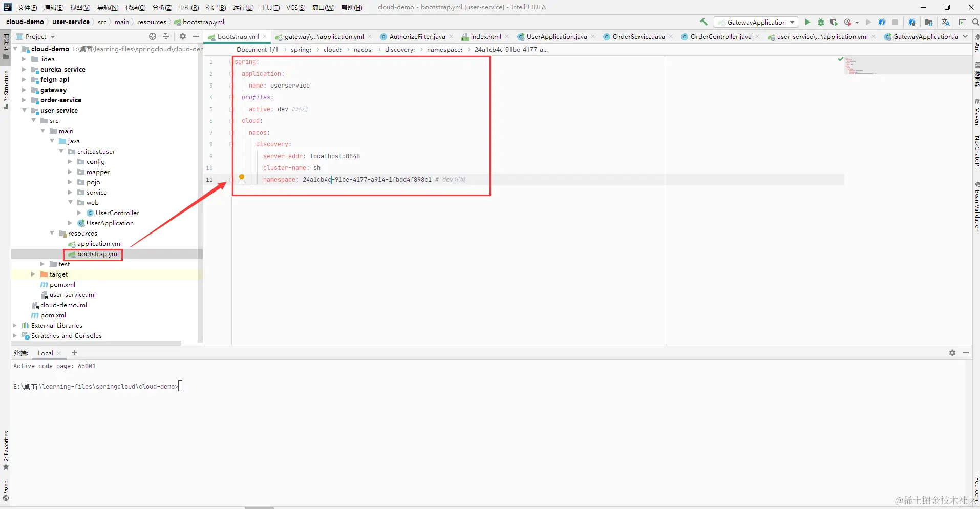Open the 帮助(H) menu

[x=352, y=7]
